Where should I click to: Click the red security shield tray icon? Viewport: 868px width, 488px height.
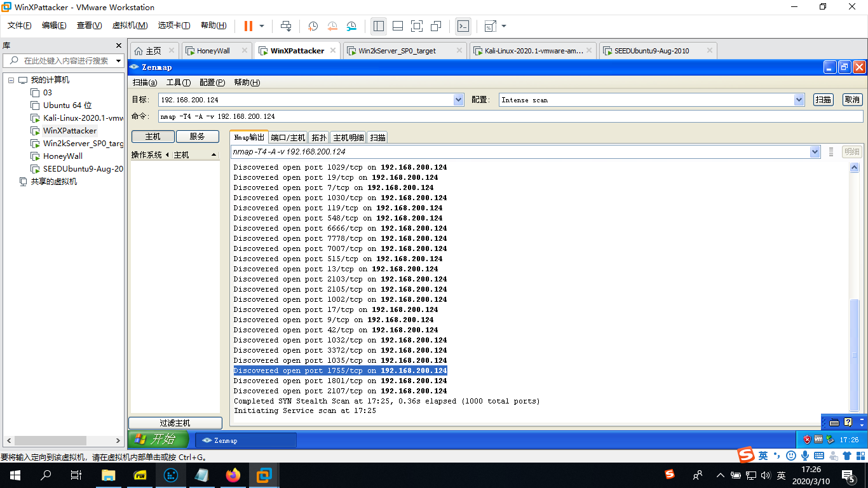pyautogui.click(x=807, y=440)
